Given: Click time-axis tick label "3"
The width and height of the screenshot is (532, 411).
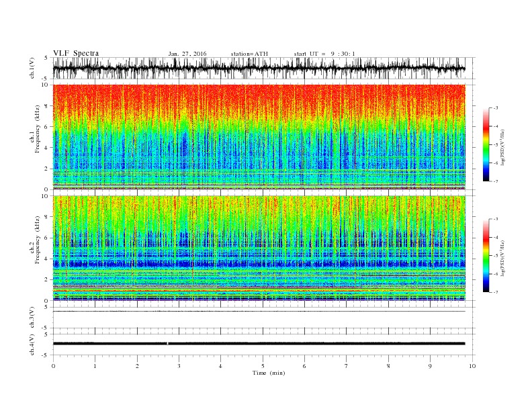Looking at the screenshot, I should coord(179,366).
